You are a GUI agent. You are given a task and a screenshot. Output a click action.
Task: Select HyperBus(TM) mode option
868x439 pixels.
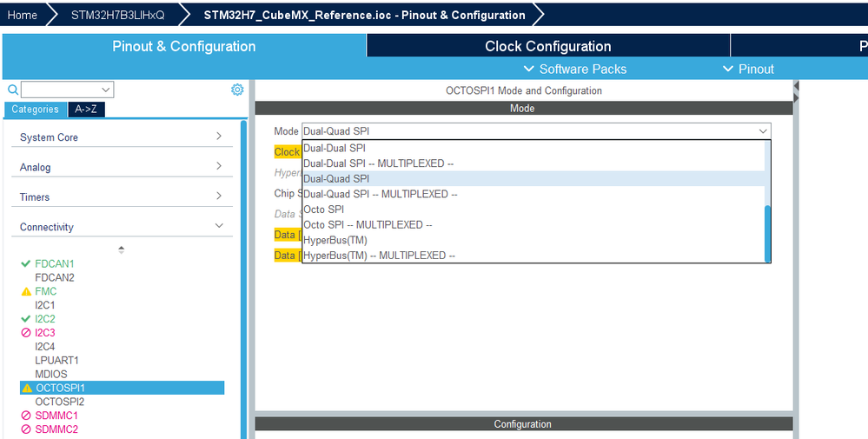[x=533, y=240]
